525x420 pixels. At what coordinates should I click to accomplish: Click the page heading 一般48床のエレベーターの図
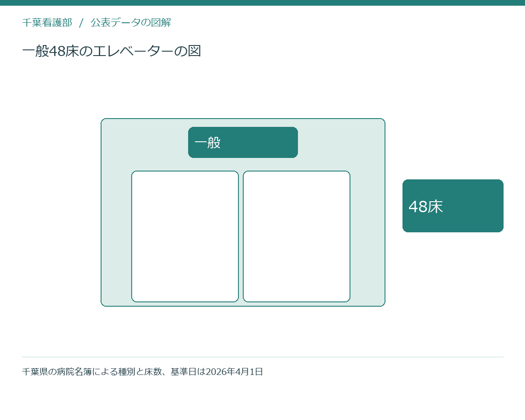[112, 51]
